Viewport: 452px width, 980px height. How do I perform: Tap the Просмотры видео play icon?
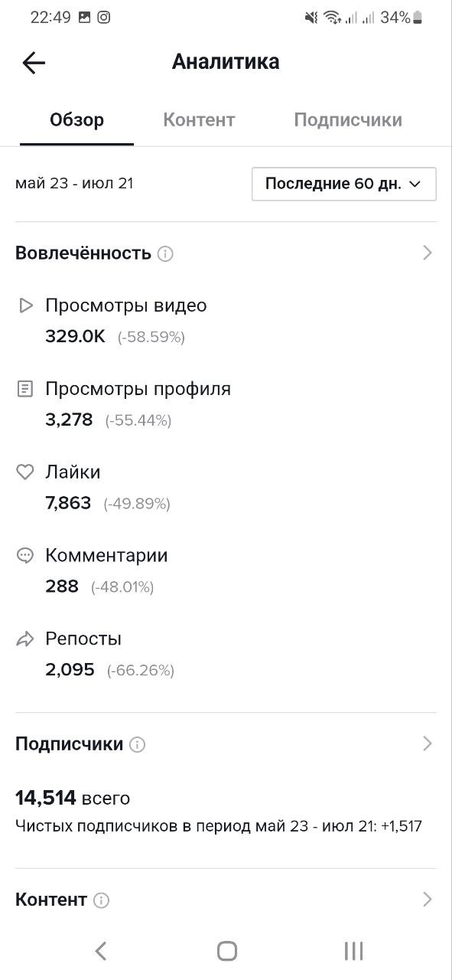pos(26,305)
